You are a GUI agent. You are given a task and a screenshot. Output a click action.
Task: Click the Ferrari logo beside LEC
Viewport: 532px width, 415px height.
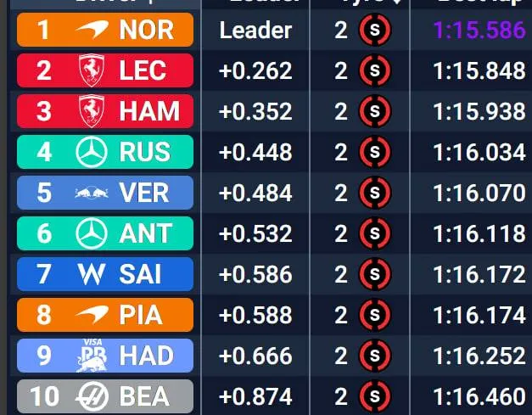point(91,70)
